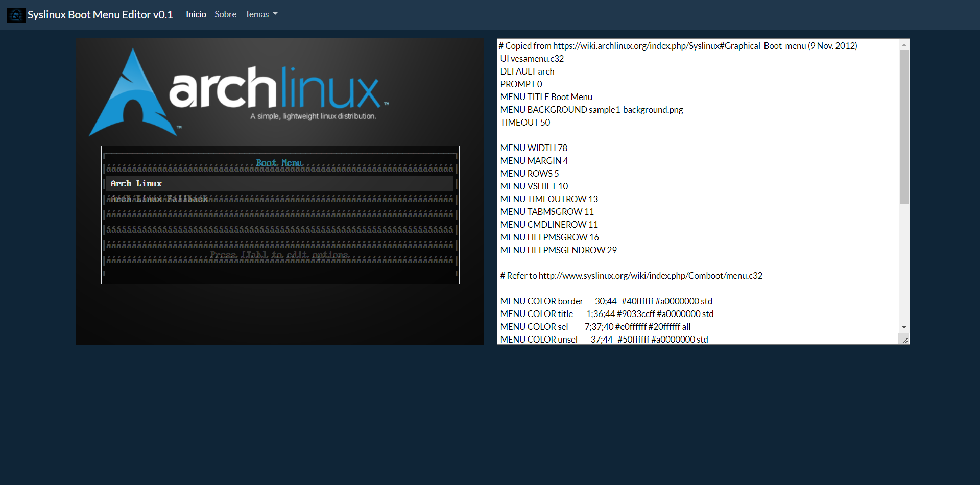Image resolution: width=980 pixels, height=485 pixels.
Task: Click the Boot Menu title in the preview
Action: coord(279,163)
